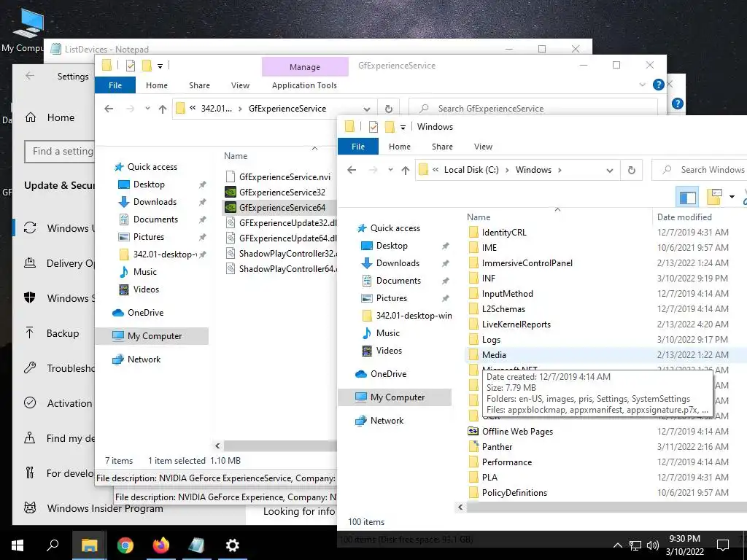Go back in Windows explorer window
Image resolution: width=747 pixels, height=560 pixels.
click(x=352, y=170)
